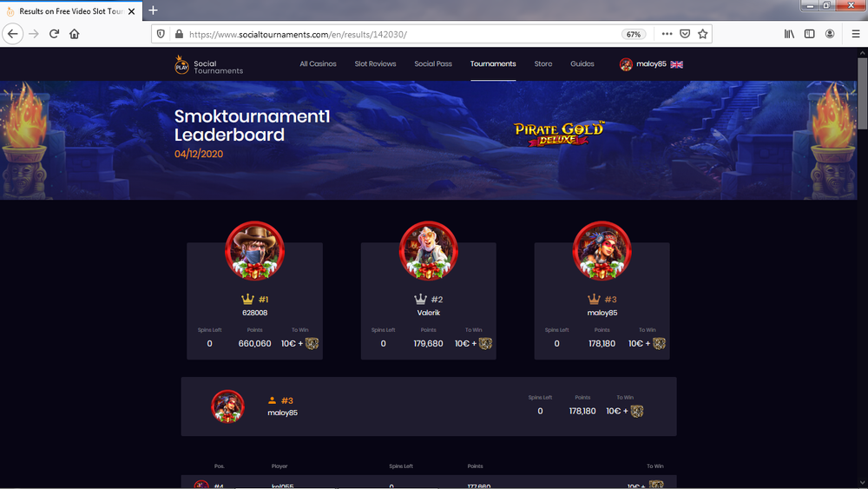Toggle the sidebar view icon
868x489 pixels.
(x=809, y=34)
